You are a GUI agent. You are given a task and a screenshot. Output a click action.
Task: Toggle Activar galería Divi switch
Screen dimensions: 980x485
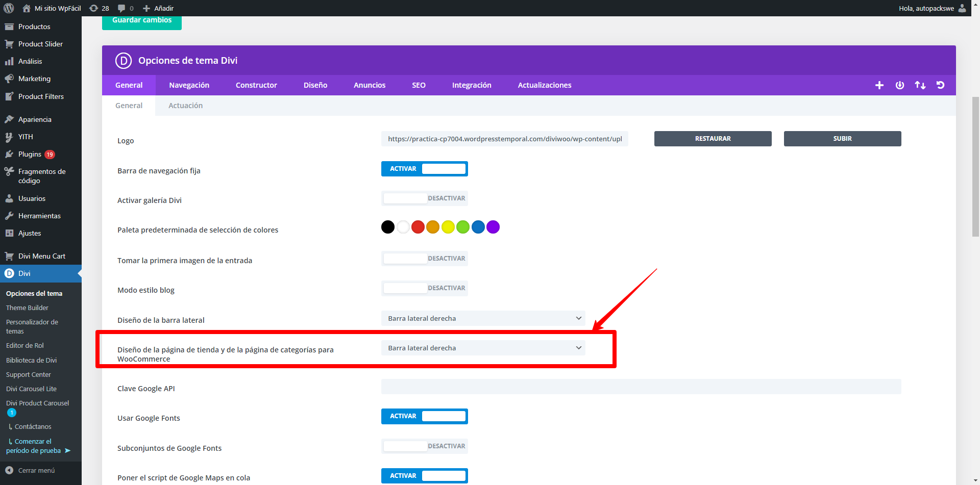point(425,198)
